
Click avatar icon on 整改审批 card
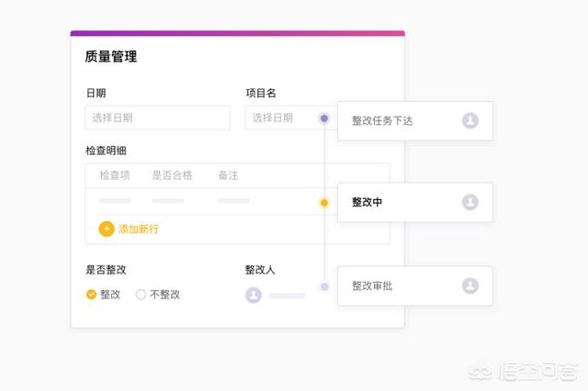coord(470,285)
